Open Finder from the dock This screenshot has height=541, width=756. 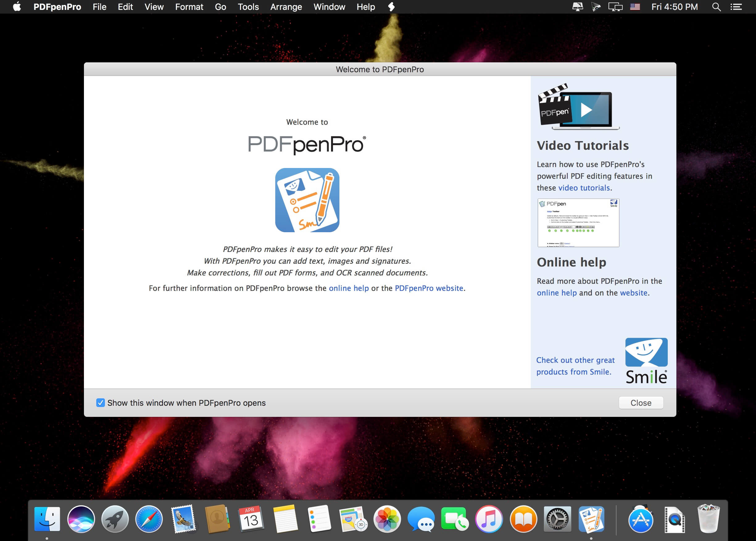tap(47, 519)
